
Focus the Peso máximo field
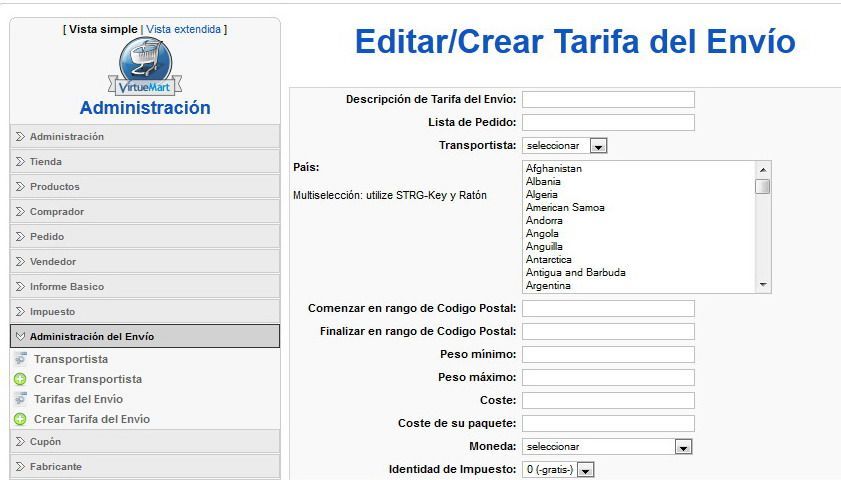tap(608, 378)
